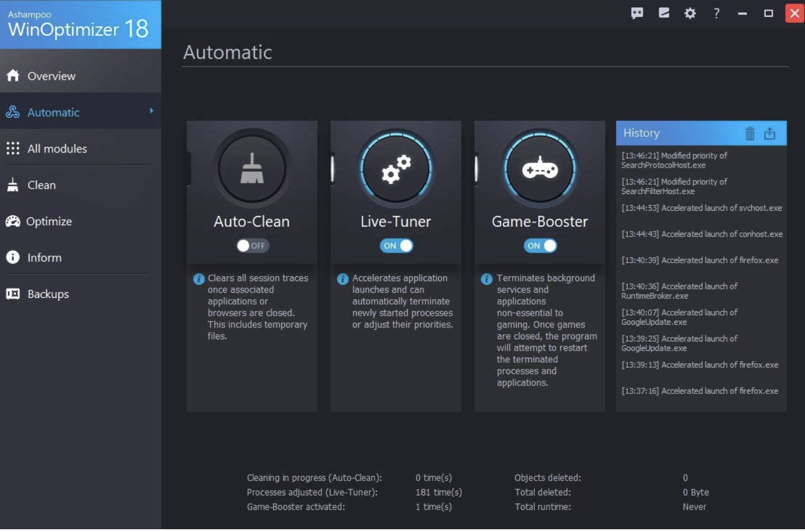Image resolution: width=805 pixels, height=532 pixels.
Task: Maximize the WinOptimizer window
Action: (x=769, y=13)
